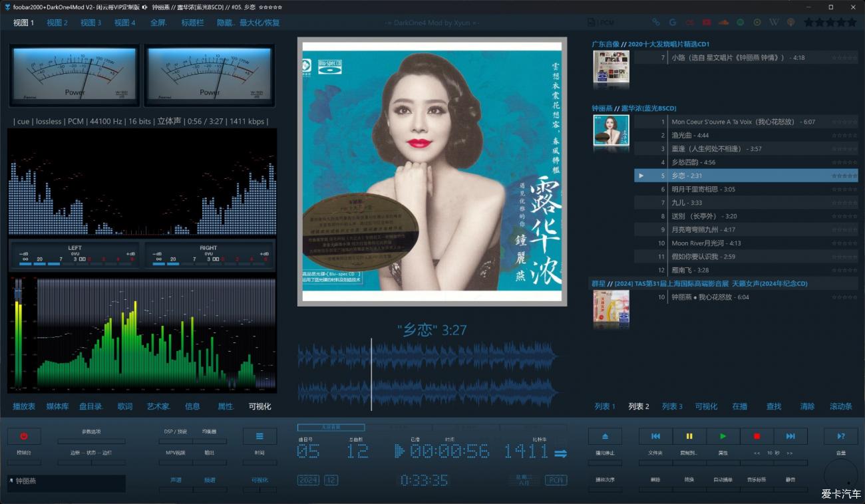
Task: Click the YouTube icon in top bar
Action: coord(707,22)
